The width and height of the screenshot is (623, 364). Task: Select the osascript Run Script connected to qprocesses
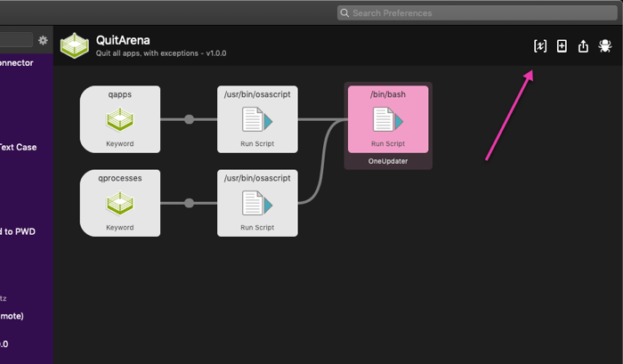(x=257, y=203)
